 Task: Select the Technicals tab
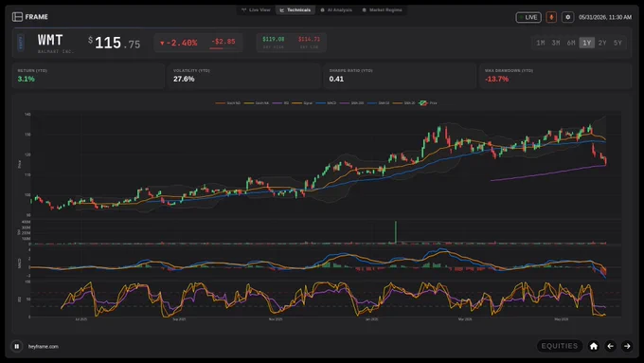click(x=295, y=9)
